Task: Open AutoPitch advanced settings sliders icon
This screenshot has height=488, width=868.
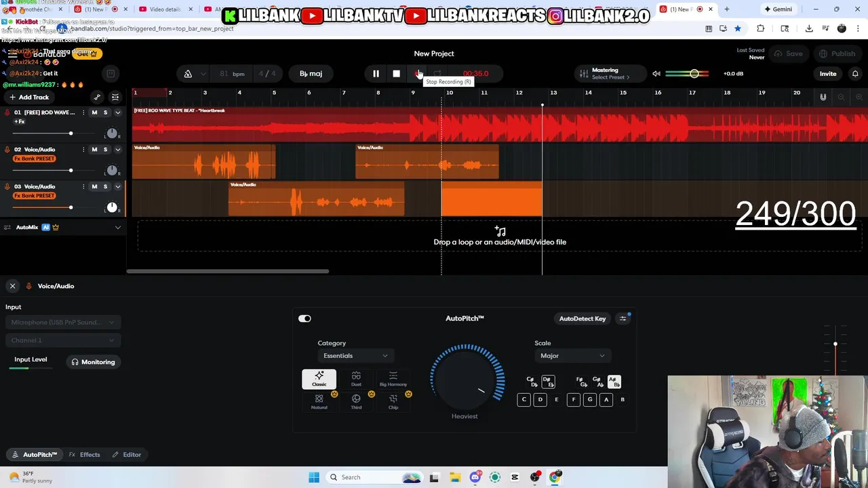Action: [623, 319]
